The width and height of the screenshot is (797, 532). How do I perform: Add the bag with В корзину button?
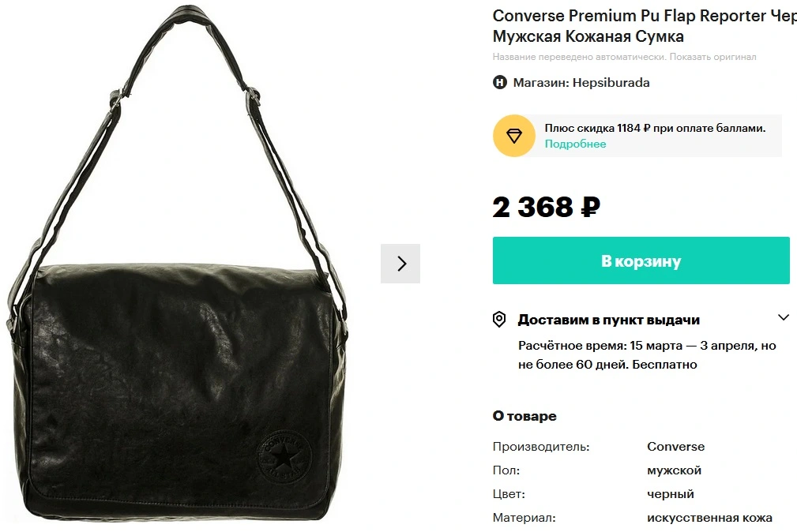click(641, 260)
